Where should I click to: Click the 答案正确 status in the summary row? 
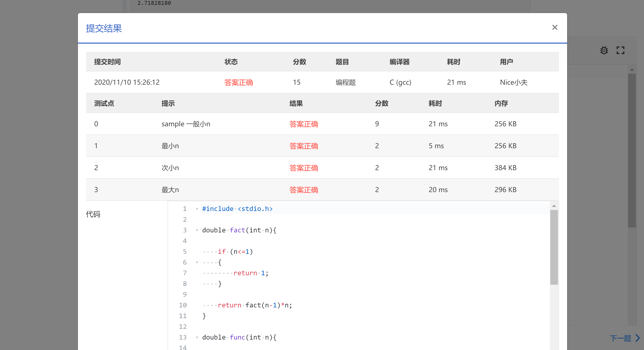pyautogui.click(x=238, y=82)
